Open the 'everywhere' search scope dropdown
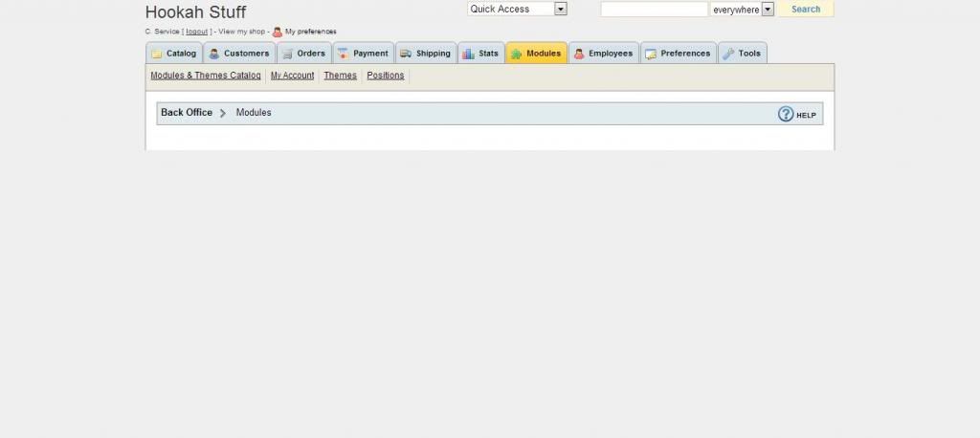Viewport: 980px width, 438px height. pos(768,10)
